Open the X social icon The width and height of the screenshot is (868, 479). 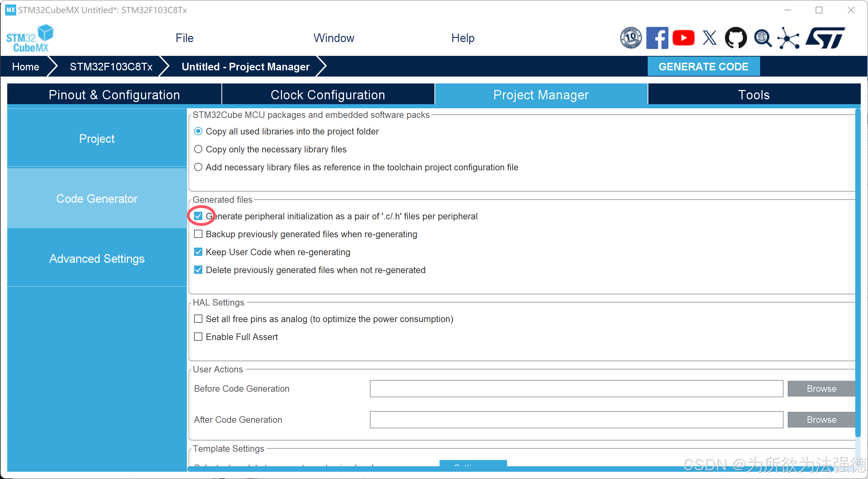[709, 38]
